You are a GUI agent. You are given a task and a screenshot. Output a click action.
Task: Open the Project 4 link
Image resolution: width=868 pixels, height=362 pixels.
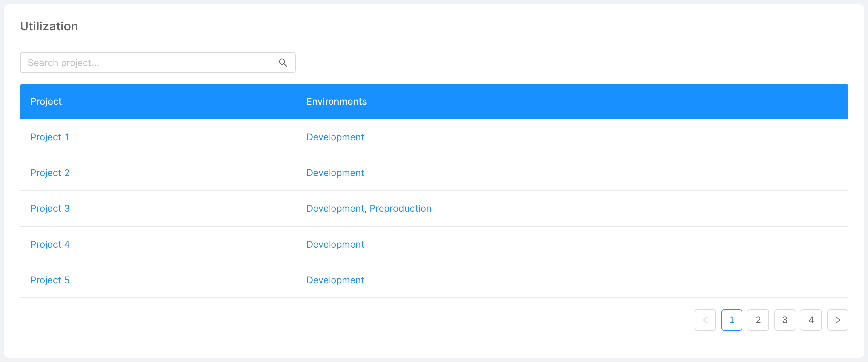(x=50, y=244)
